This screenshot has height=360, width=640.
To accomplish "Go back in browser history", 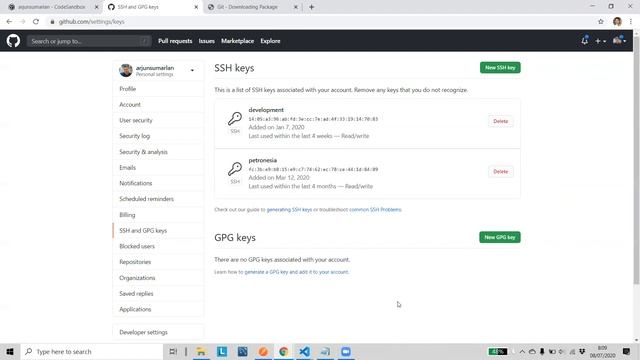I will 9,22.
